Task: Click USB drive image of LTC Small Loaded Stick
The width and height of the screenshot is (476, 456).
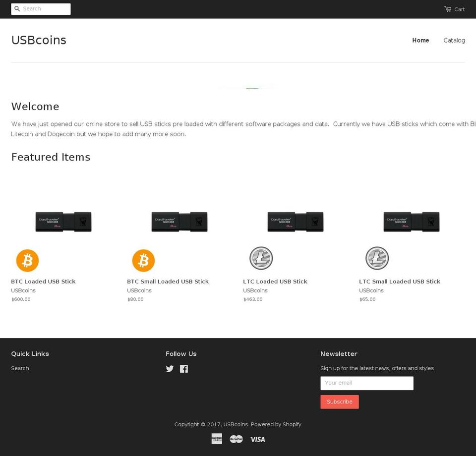Action: [412, 222]
